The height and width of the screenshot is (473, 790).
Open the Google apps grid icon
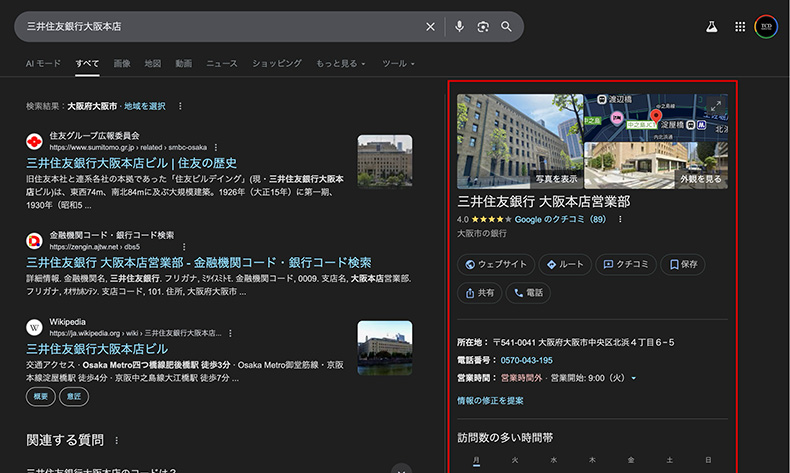pyautogui.click(x=740, y=27)
